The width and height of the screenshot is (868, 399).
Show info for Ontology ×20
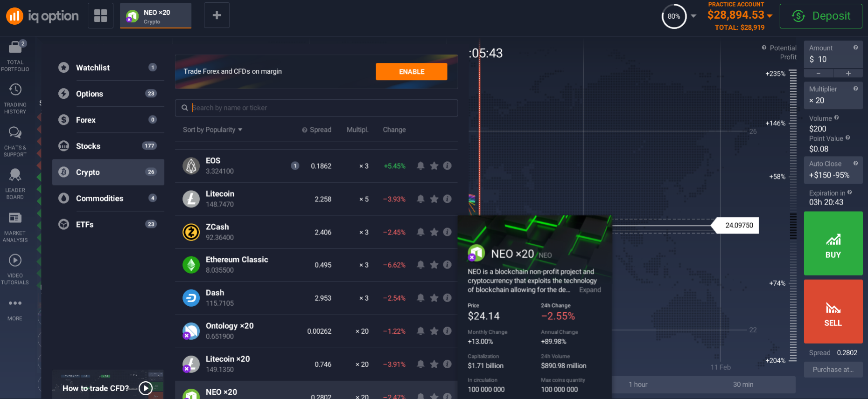(x=447, y=330)
